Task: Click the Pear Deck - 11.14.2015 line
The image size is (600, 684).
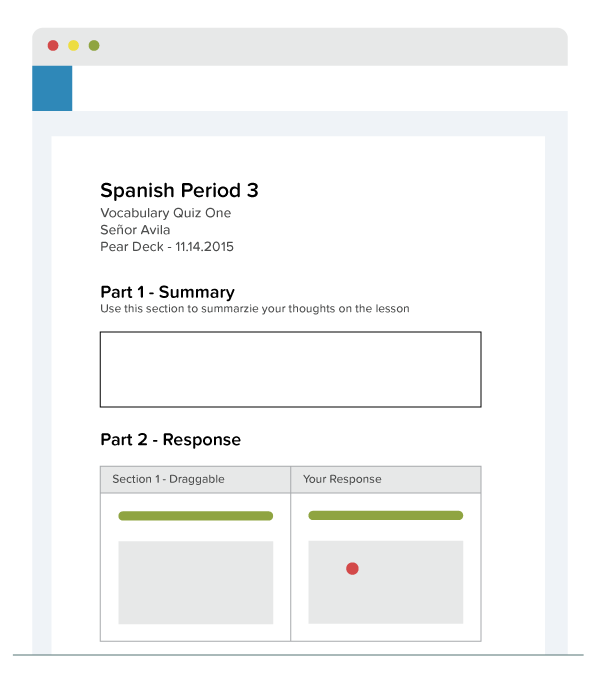Action: coord(167,247)
